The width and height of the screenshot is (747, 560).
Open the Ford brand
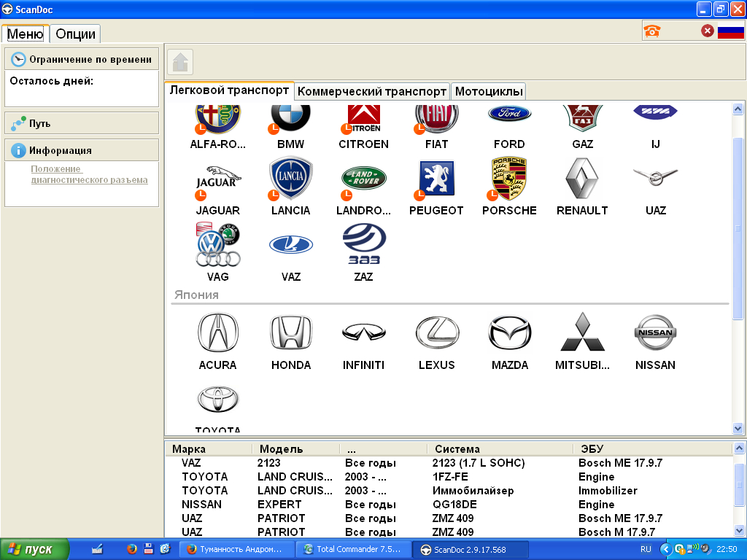(x=509, y=113)
